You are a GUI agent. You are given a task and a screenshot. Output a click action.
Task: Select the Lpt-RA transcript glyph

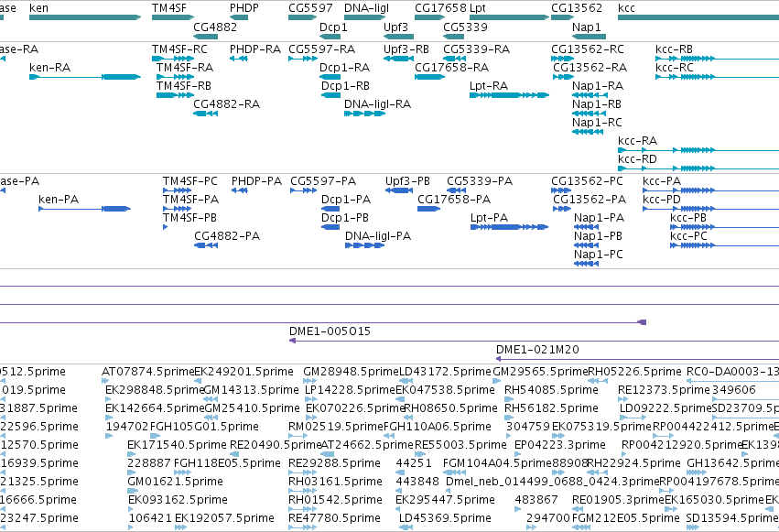pyautogui.click(x=509, y=95)
